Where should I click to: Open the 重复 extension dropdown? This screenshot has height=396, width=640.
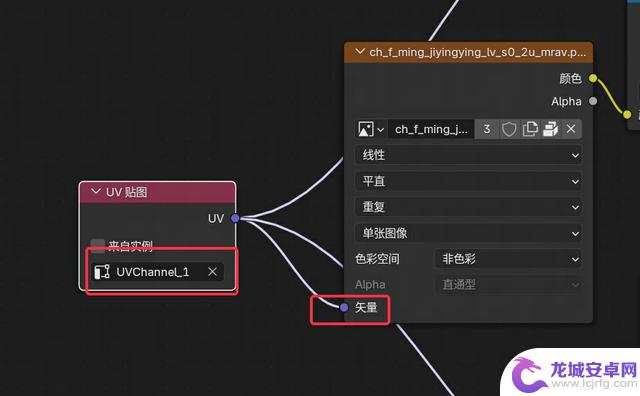point(469,207)
